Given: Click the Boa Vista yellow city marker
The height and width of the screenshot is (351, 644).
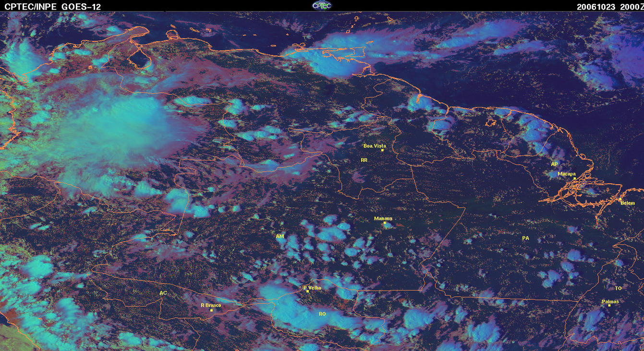Looking at the screenshot, I should [382, 150].
